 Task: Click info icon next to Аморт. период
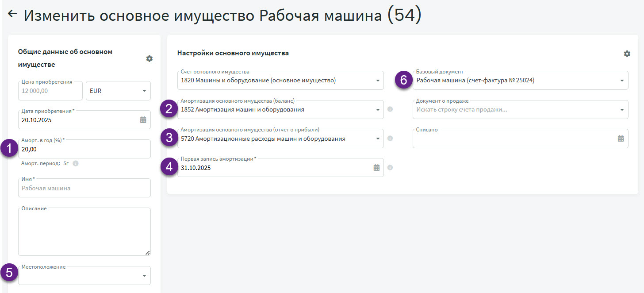pyautogui.click(x=76, y=163)
